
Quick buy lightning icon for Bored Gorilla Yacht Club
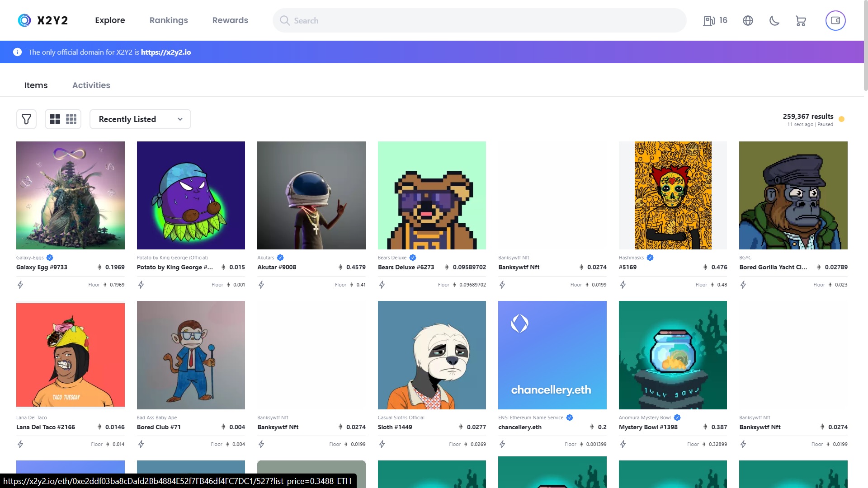[743, 285]
